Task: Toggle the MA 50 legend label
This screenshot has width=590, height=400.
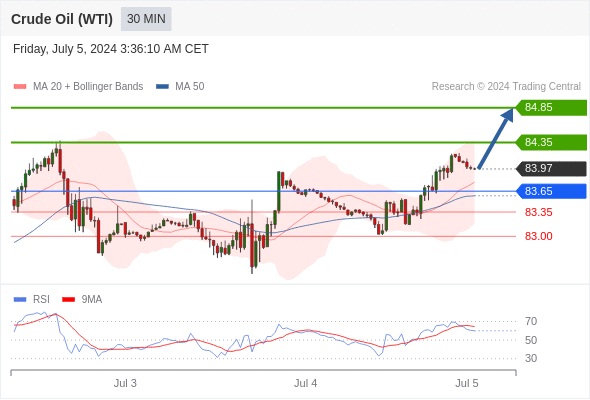Action: pos(190,87)
